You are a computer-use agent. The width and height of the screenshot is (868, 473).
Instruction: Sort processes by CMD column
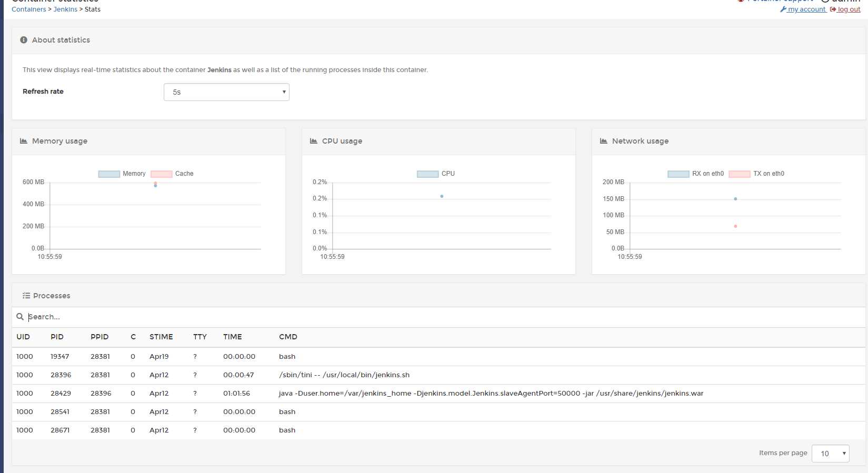pyautogui.click(x=288, y=337)
